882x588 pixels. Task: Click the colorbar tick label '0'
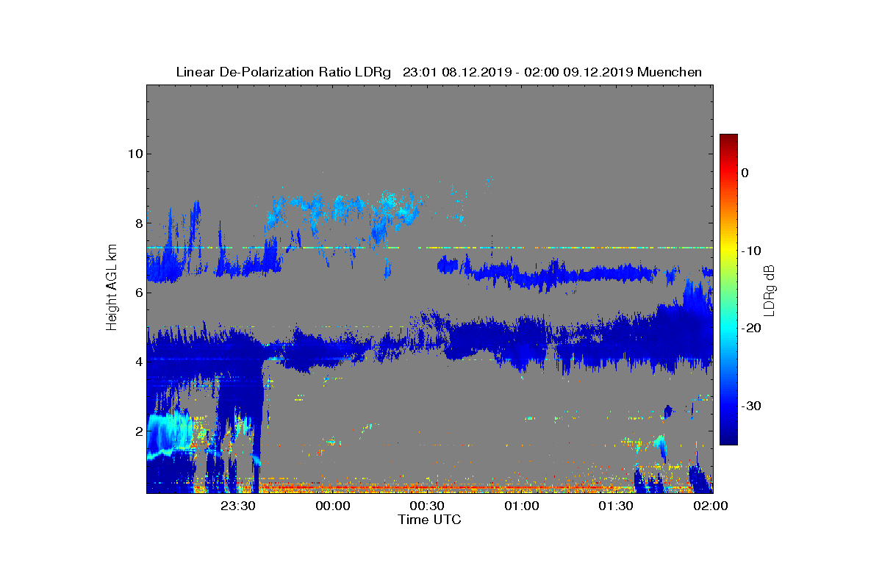(x=745, y=173)
